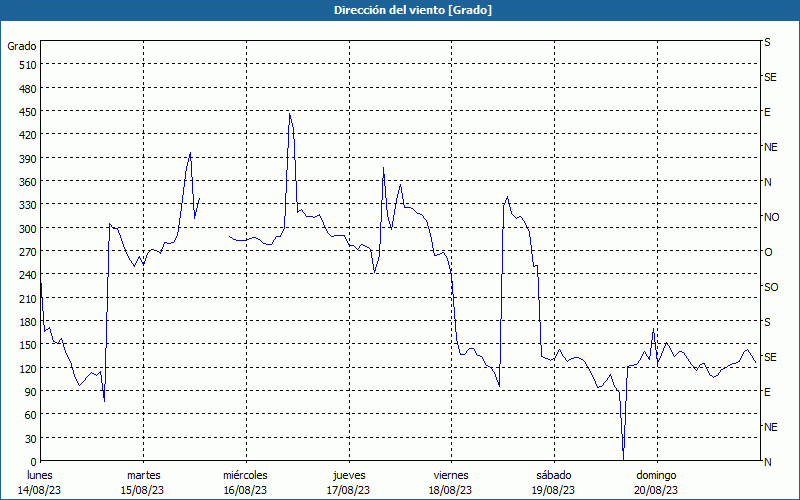The width and height of the screenshot is (800, 500).
Task: Select the 390 y-axis value
Action: point(28,159)
